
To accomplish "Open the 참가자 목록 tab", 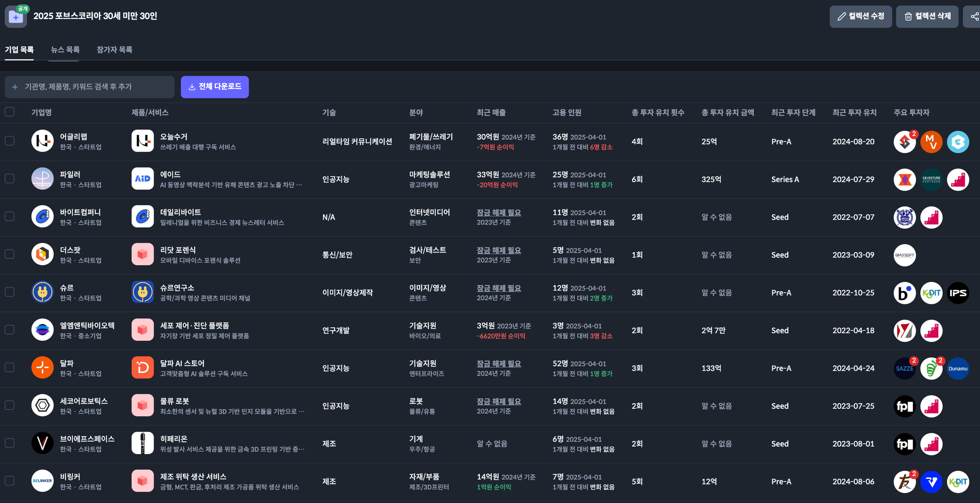I will 114,50.
